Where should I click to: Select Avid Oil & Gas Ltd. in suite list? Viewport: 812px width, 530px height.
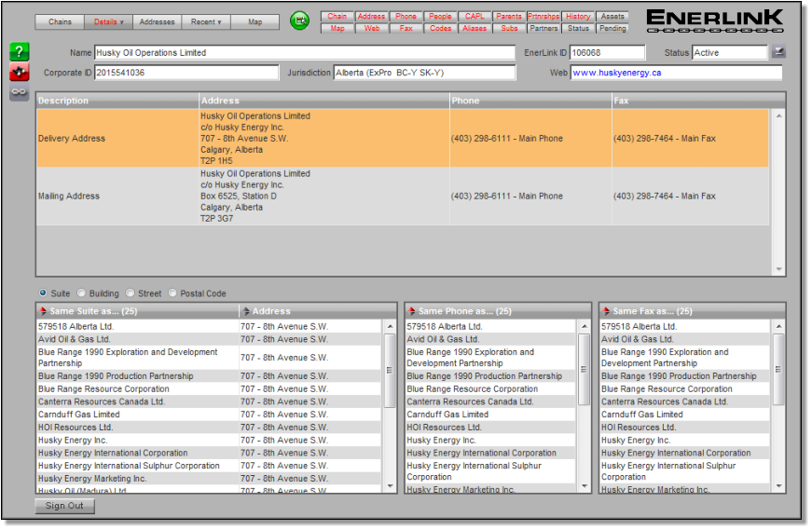click(208, 339)
